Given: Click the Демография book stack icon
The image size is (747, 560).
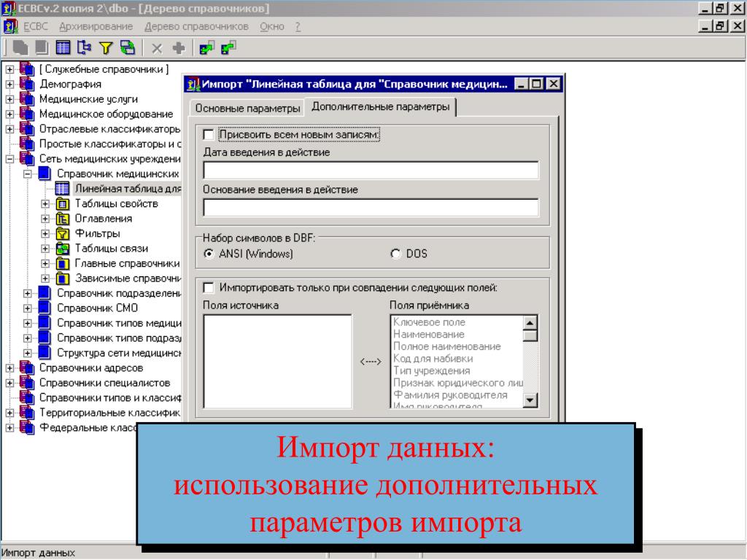Looking at the screenshot, I should [27, 85].
